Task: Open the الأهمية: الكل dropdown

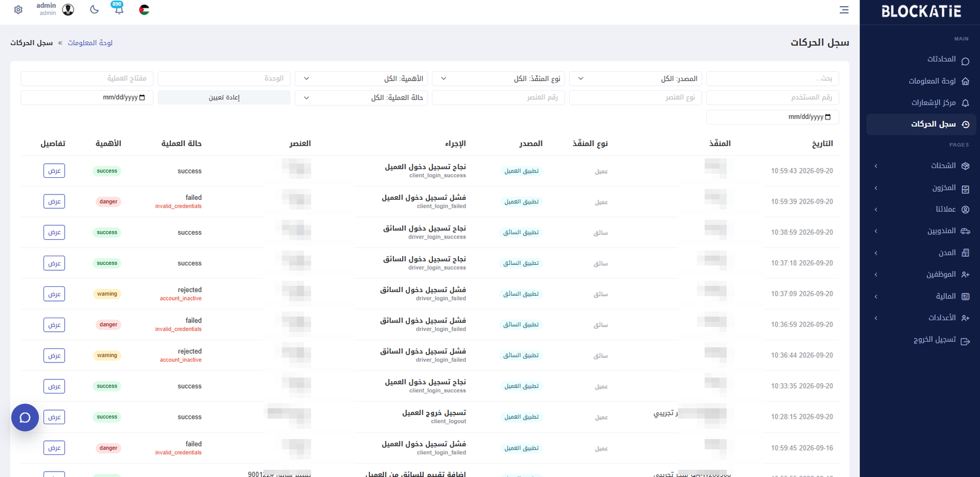Action: [361, 78]
